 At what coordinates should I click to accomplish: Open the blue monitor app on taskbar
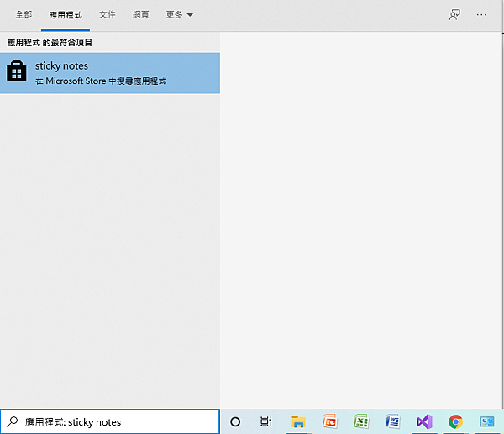coord(487,421)
